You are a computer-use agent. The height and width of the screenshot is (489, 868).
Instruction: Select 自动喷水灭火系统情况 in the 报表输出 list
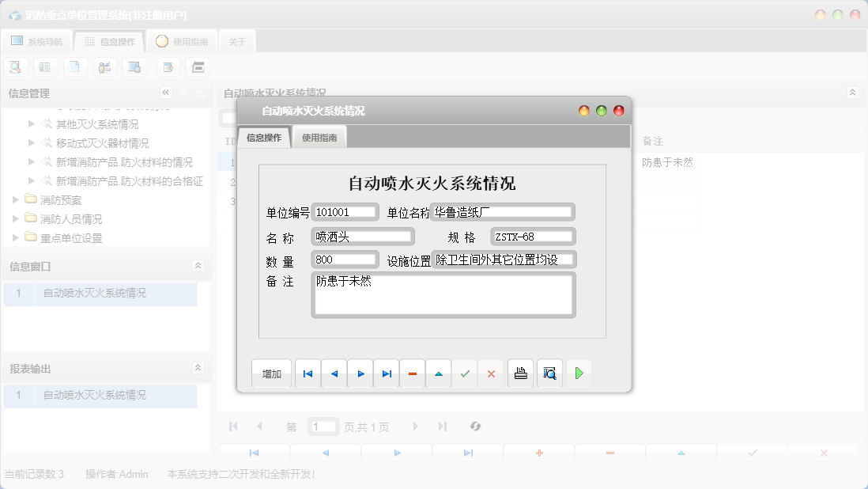tap(94, 395)
